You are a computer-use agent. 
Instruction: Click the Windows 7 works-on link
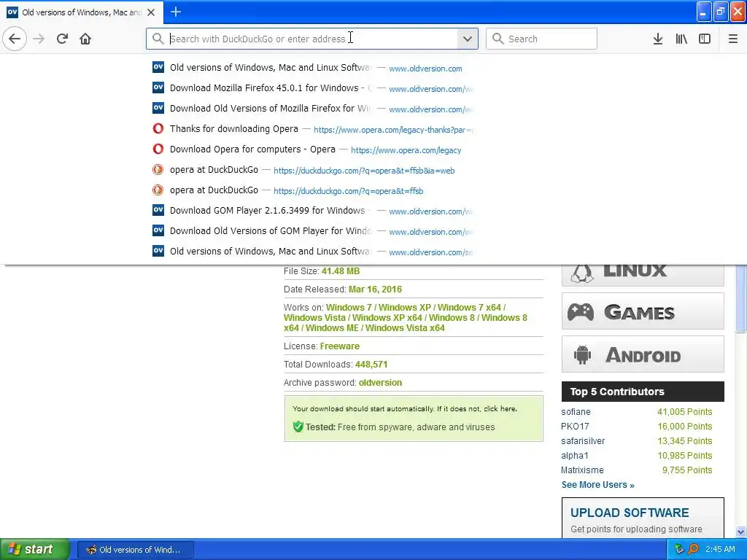(349, 308)
